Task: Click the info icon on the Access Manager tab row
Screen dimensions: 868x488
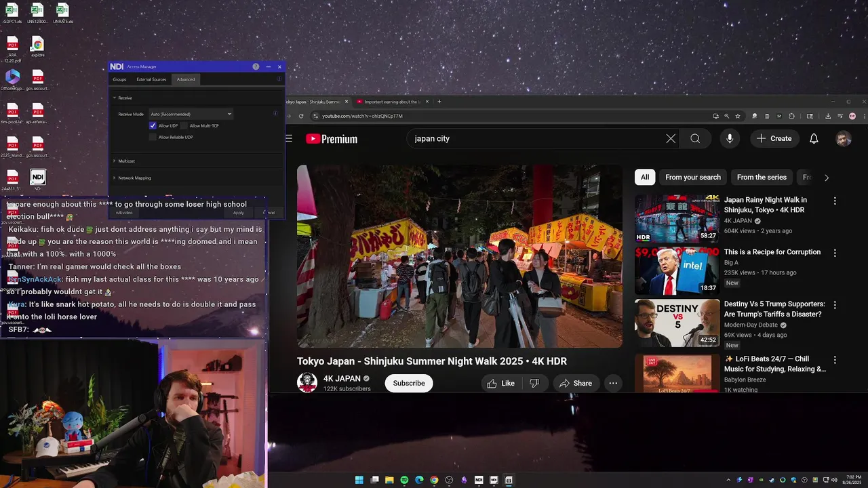Action: [x=279, y=79]
